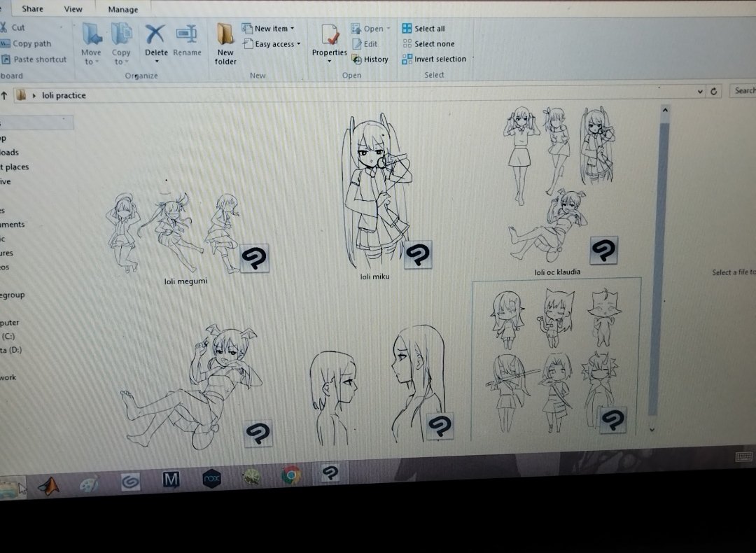
Task: Open the Delete options dropdown arrow
Action: pos(156,62)
